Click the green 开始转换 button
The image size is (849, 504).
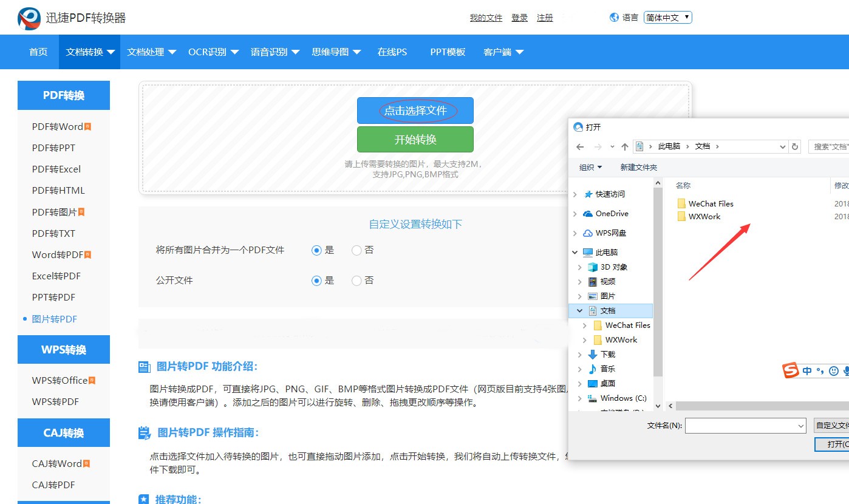click(415, 139)
